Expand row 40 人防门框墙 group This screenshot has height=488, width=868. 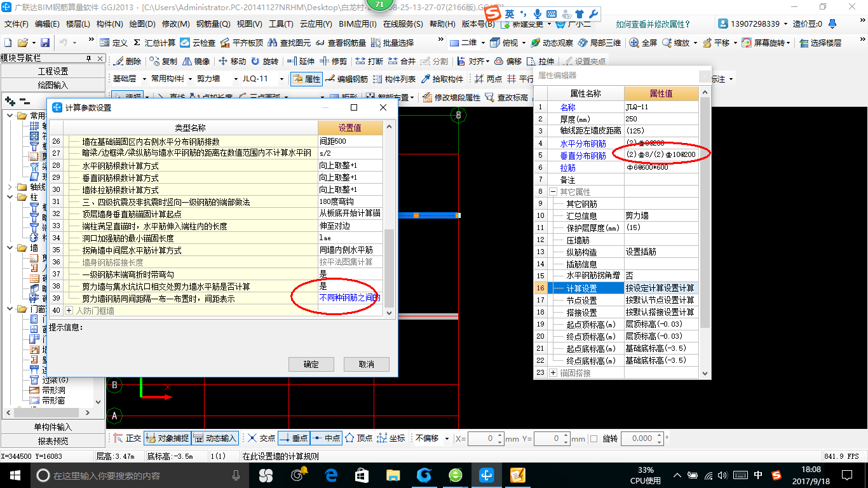69,311
